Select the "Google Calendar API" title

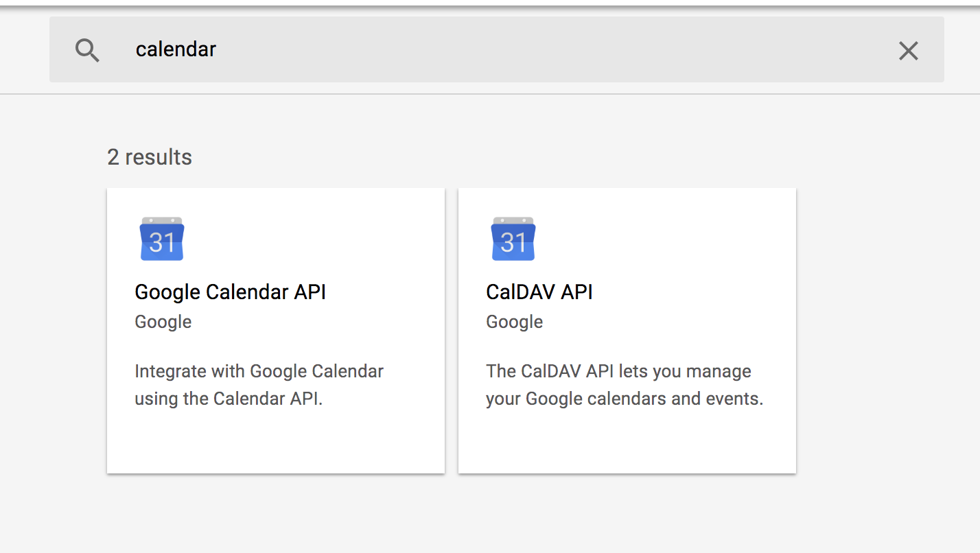tap(230, 292)
